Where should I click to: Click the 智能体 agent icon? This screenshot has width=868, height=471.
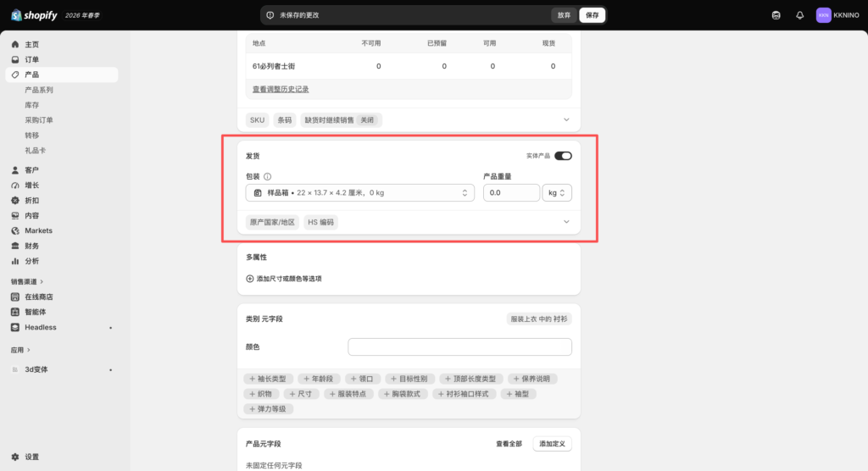coord(15,312)
